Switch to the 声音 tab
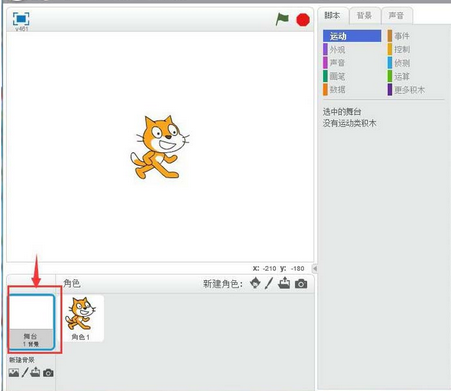451x391 pixels. [396, 16]
